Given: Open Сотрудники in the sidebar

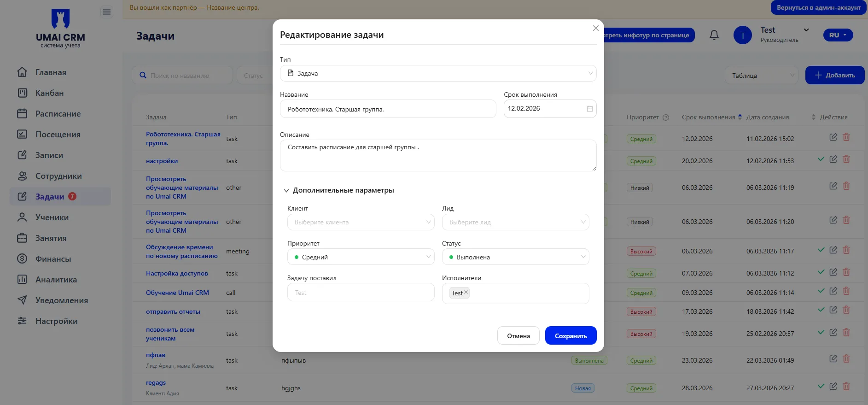Looking at the screenshot, I should 58,176.
